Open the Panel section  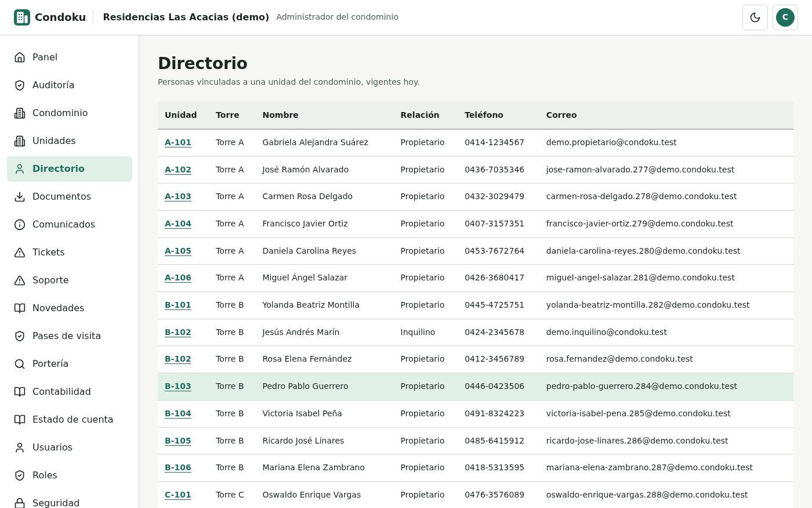click(70, 57)
